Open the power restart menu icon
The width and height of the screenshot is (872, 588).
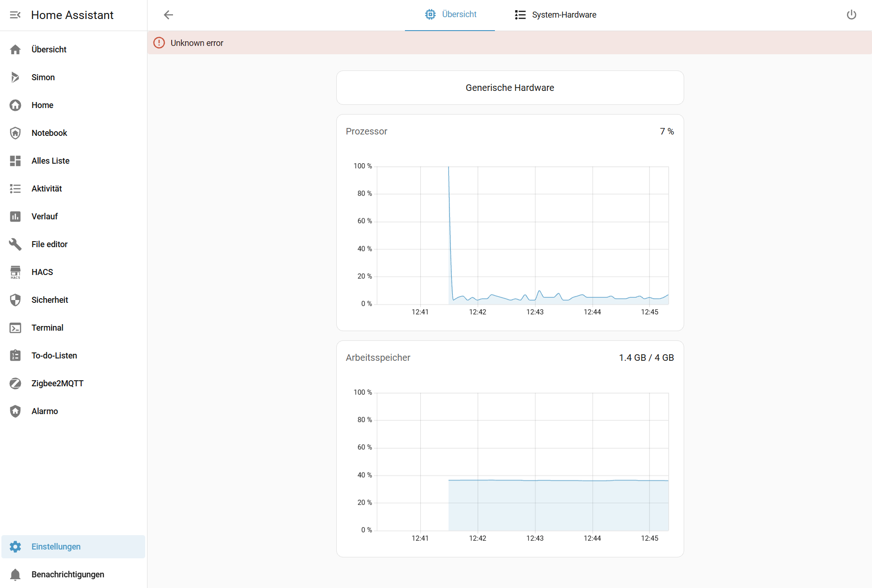(x=851, y=15)
